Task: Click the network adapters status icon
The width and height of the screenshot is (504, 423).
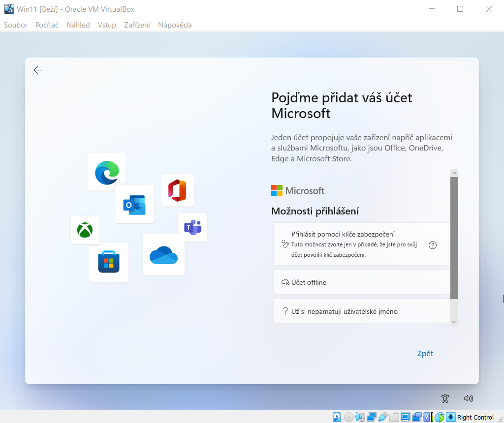Action: tap(372, 417)
